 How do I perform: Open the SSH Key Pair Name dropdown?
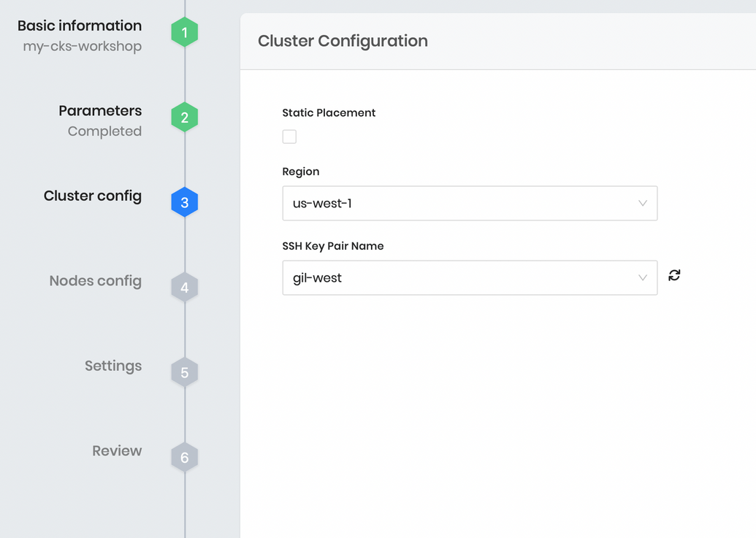470,278
